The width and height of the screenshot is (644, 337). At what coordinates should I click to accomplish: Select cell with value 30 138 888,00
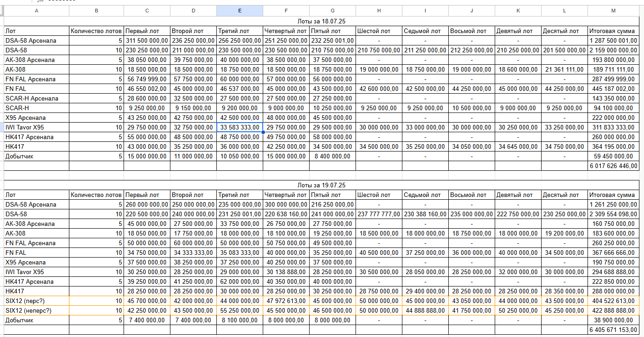286,272
